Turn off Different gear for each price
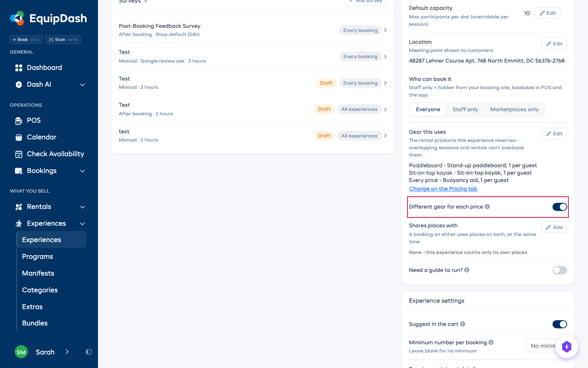The height and width of the screenshot is (368, 588). [560, 207]
